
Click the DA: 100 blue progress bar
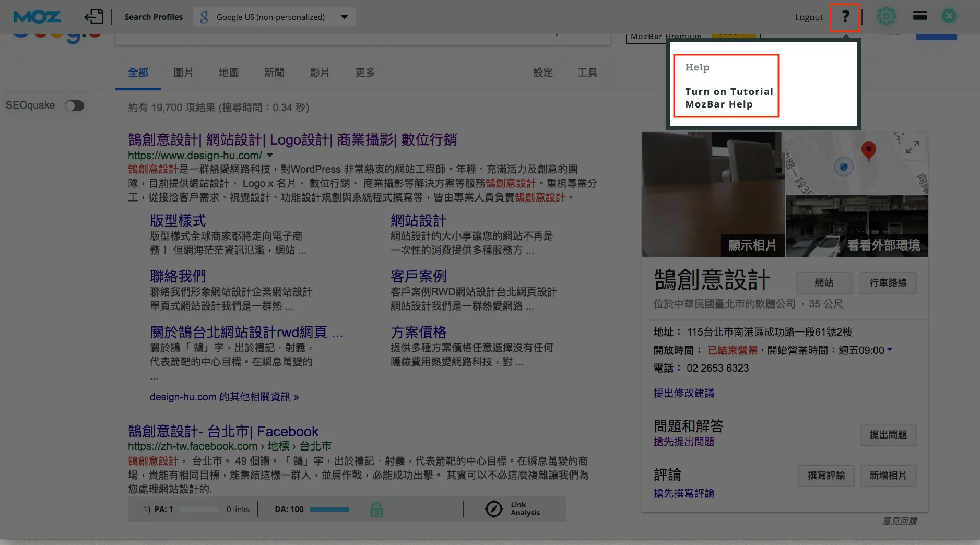tap(329, 509)
